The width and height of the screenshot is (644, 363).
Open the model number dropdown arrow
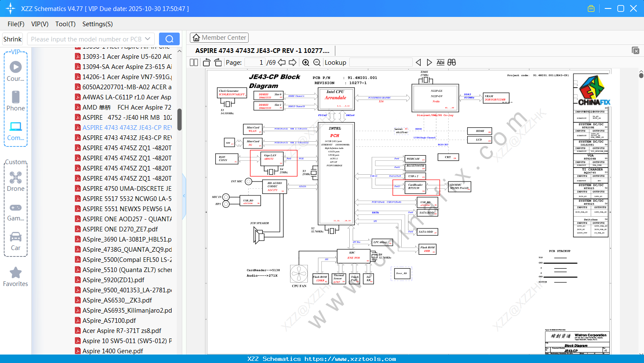click(x=148, y=39)
